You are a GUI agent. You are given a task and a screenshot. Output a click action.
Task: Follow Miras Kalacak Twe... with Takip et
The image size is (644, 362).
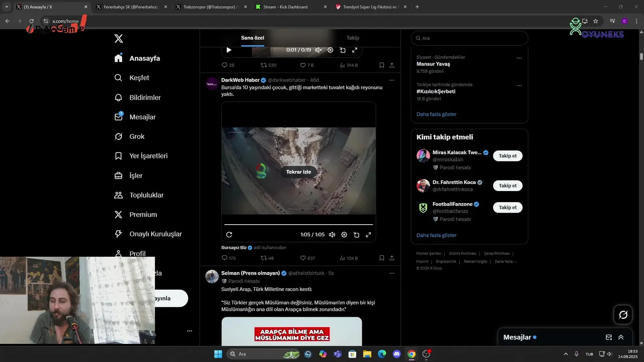508,156
